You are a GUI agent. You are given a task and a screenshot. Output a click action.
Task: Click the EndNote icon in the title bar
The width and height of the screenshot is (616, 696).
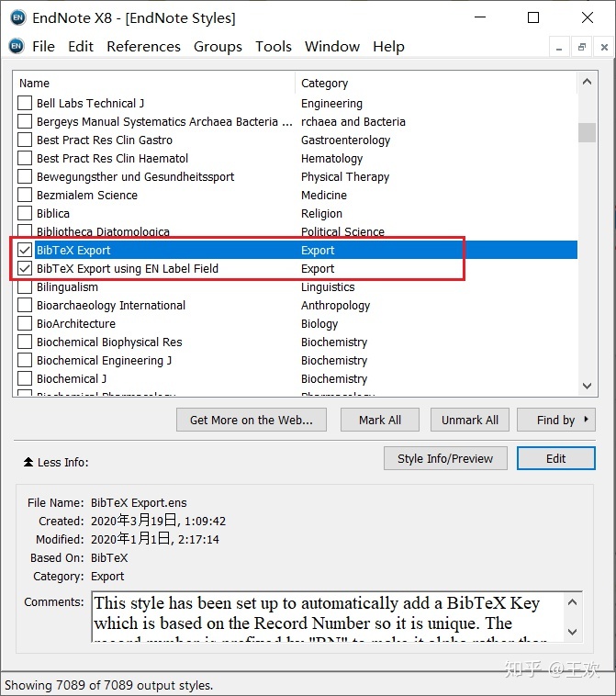tap(17, 17)
